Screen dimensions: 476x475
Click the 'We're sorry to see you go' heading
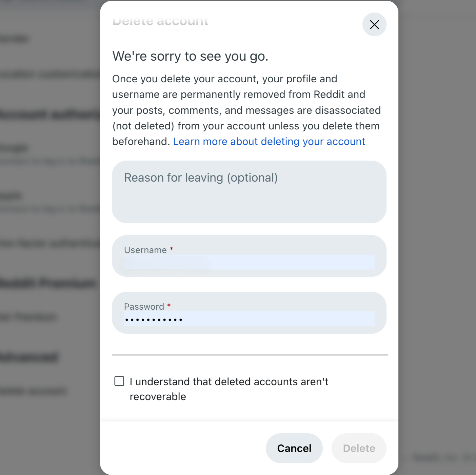click(x=190, y=56)
